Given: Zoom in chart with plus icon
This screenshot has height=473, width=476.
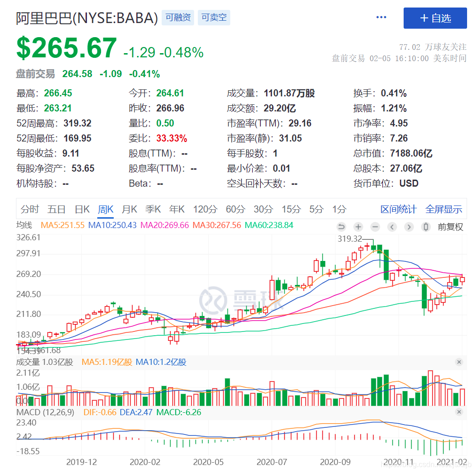Looking at the screenshot, I should point(358,227).
